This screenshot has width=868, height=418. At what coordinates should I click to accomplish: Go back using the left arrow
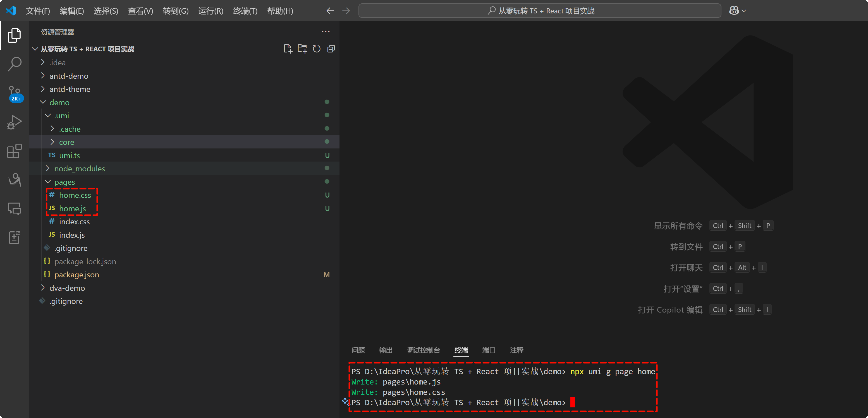pyautogui.click(x=330, y=11)
